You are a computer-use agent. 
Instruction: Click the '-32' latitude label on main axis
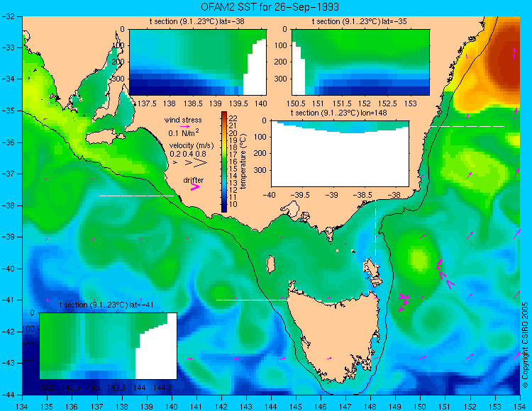[x=8, y=16]
